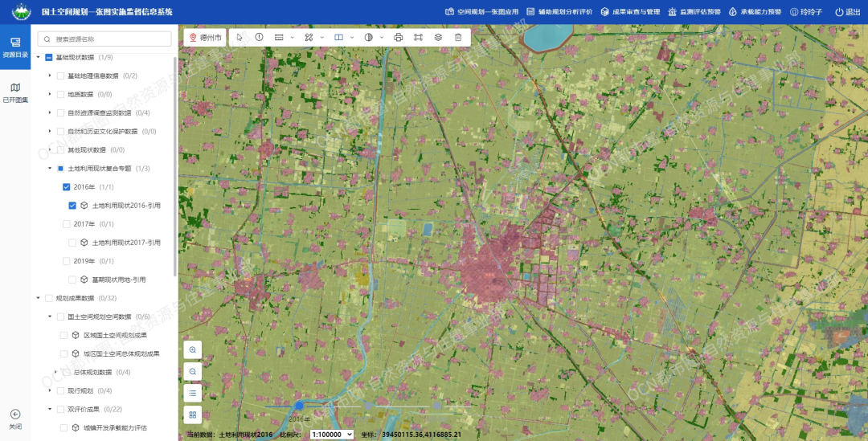Toggle 土地利用现状复合专题 checkbox
This screenshot has height=441, width=868.
(60, 168)
